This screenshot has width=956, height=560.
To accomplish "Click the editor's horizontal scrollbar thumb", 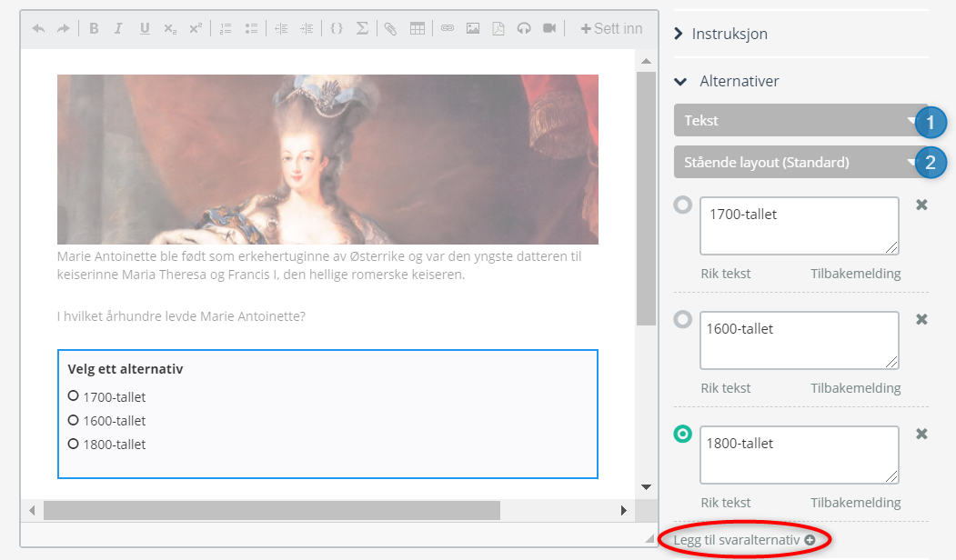I will pos(272,510).
